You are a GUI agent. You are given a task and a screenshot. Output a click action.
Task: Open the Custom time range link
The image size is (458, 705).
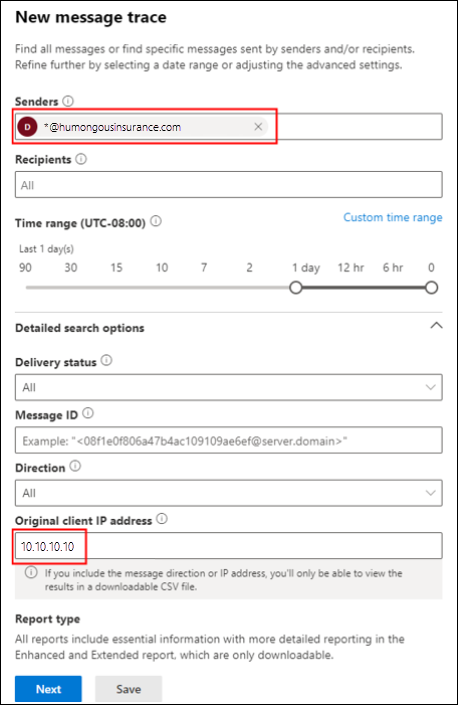[x=393, y=218]
